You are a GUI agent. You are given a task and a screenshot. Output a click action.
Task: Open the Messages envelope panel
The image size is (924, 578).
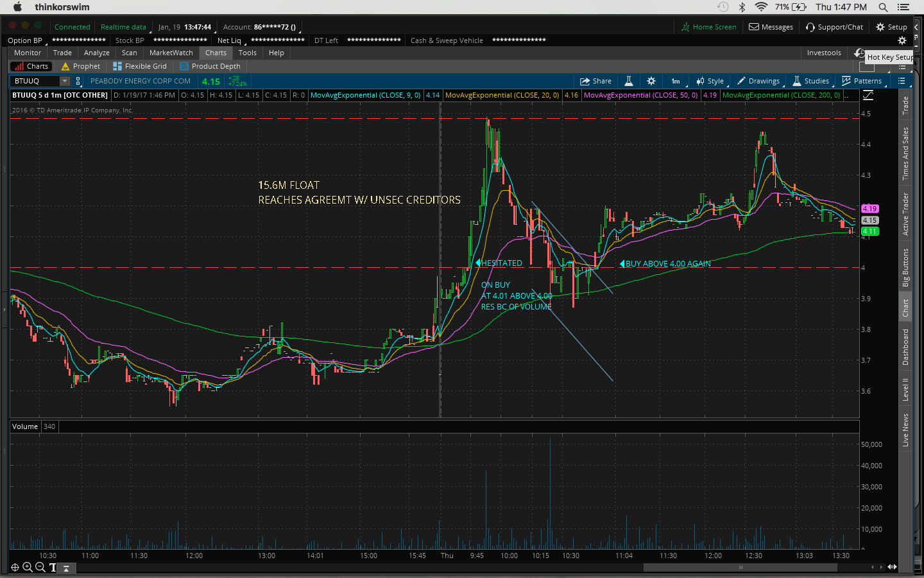click(x=771, y=27)
